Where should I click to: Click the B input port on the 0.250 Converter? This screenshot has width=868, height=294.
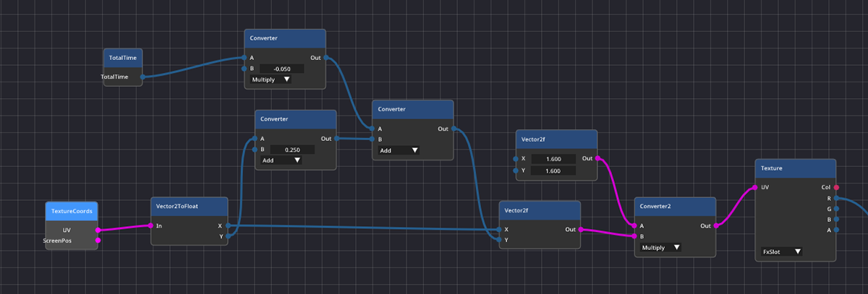coord(255,150)
